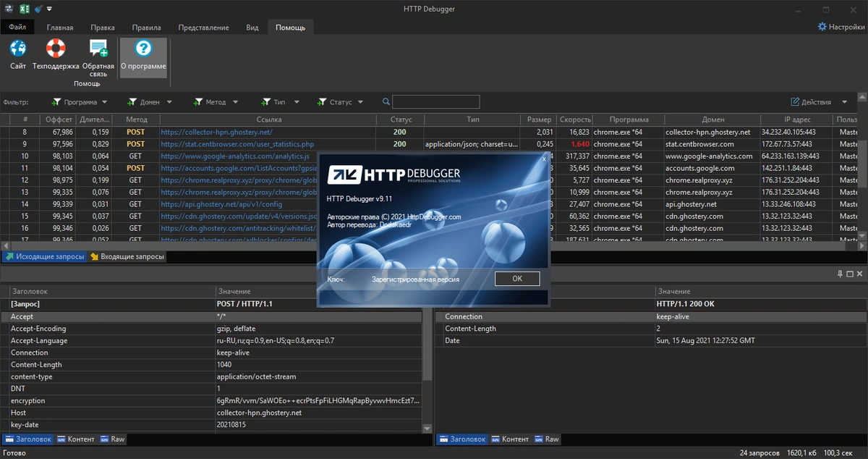The image size is (868, 459).
Task: Click the Excel export quick-access icon
Action: (x=24, y=9)
